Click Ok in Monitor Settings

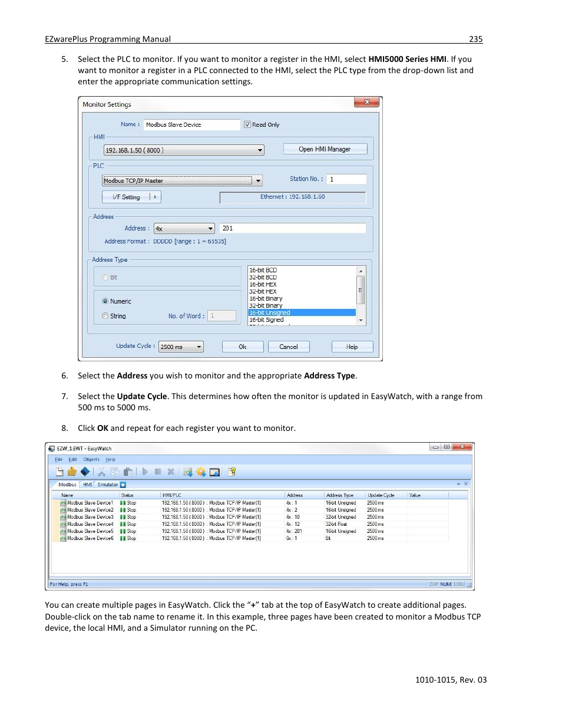[x=242, y=347]
